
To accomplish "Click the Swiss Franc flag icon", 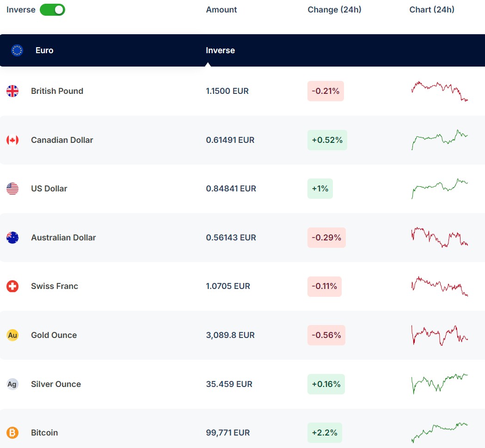I will coord(12,286).
